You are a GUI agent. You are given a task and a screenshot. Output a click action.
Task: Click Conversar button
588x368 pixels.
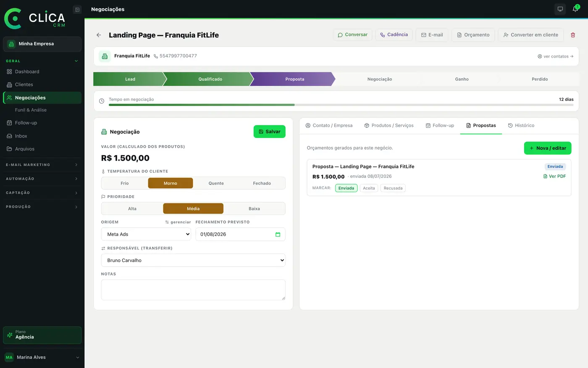coord(352,35)
